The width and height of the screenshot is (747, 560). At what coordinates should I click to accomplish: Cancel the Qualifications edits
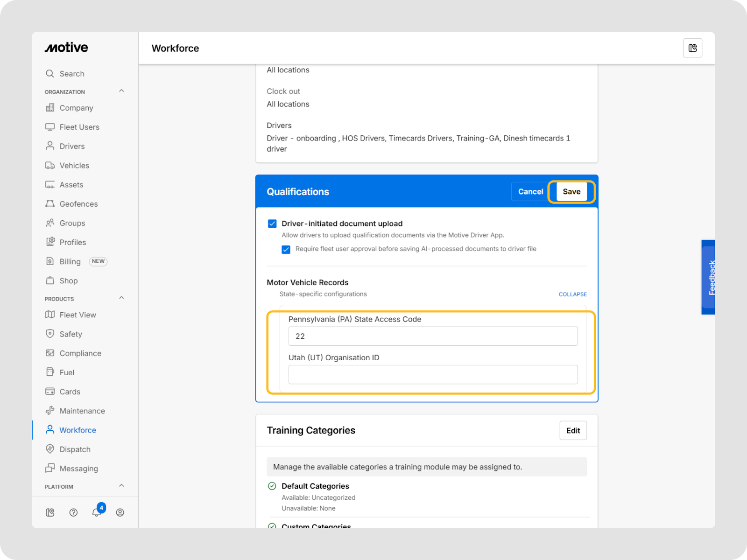click(530, 192)
